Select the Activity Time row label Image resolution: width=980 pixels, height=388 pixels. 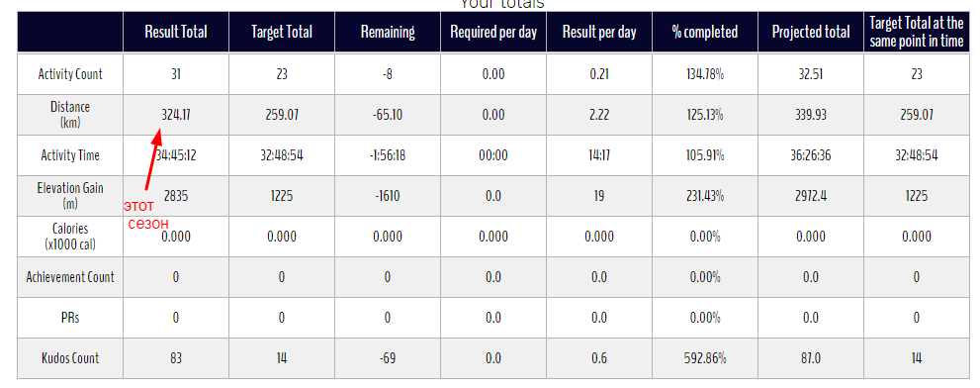(70, 155)
